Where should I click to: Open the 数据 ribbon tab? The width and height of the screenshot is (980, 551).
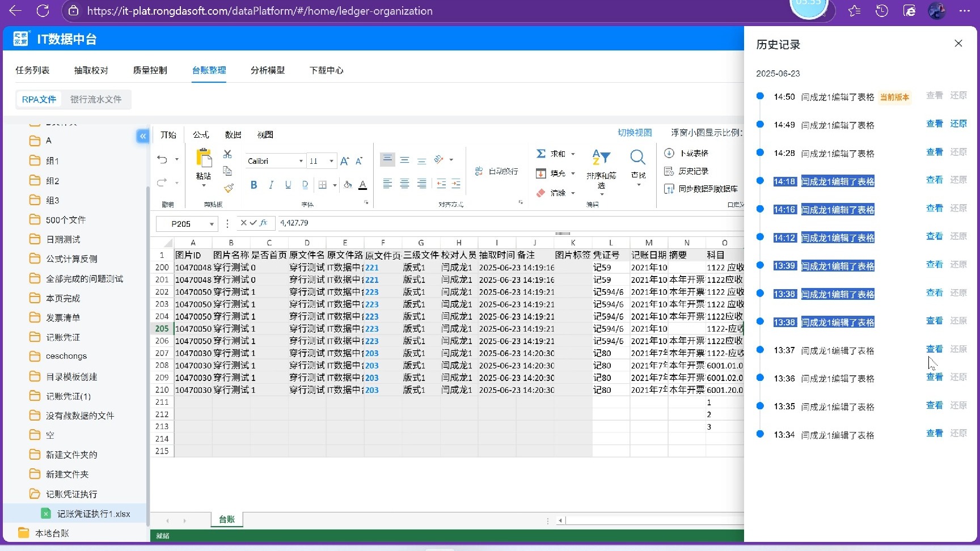(x=233, y=135)
